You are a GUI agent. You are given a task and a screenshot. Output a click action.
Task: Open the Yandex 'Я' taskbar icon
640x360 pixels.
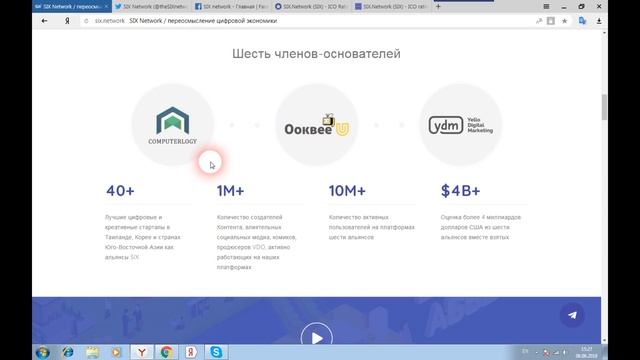pos(191,352)
